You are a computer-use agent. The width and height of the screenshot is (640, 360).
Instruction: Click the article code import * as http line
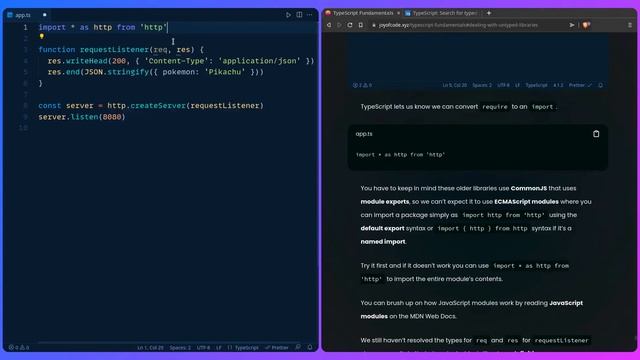[x=400, y=155]
